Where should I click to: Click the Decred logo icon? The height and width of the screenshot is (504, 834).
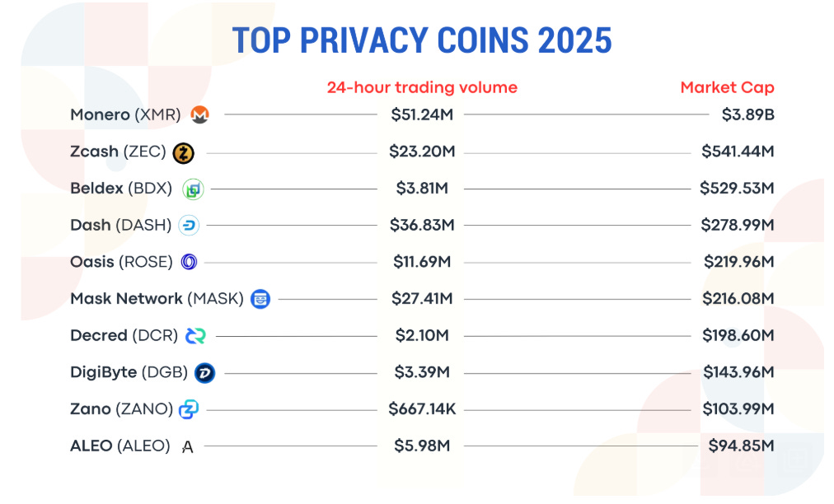pos(195,336)
